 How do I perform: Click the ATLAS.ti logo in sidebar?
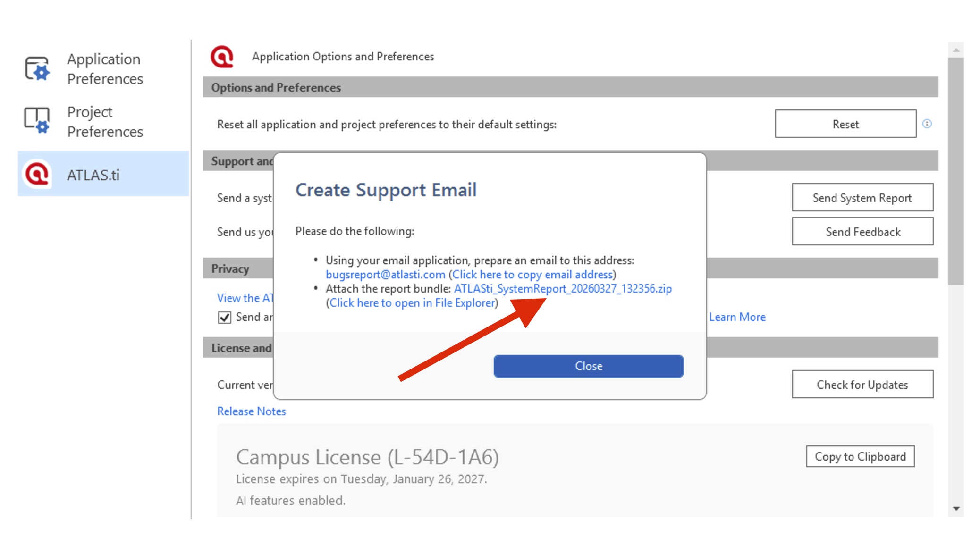point(37,174)
